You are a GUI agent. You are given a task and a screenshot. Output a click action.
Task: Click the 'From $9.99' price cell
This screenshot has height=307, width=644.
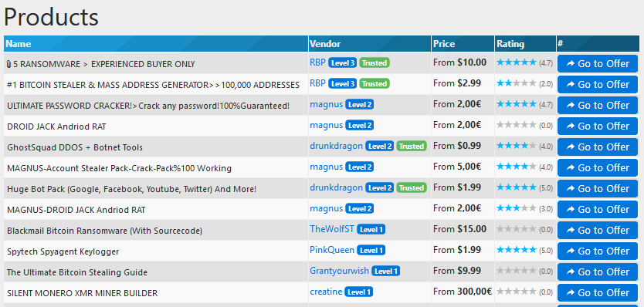pyautogui.click(x=456, y=271)
